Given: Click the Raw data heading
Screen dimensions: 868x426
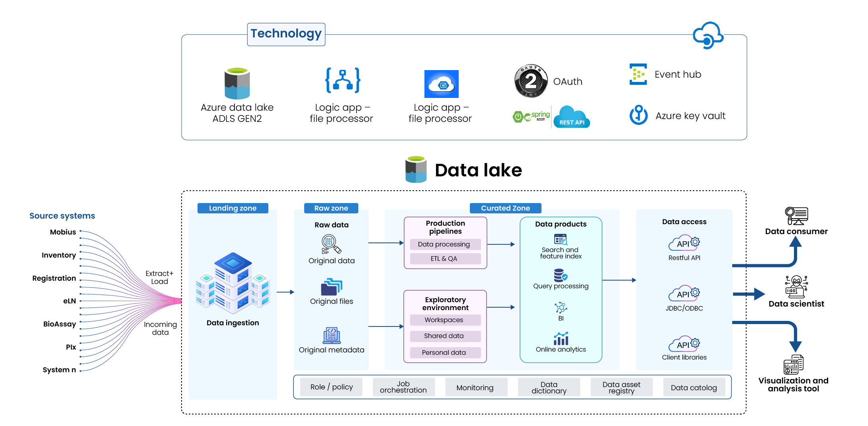Looking at the screenshot, I should tap(331, 225).
